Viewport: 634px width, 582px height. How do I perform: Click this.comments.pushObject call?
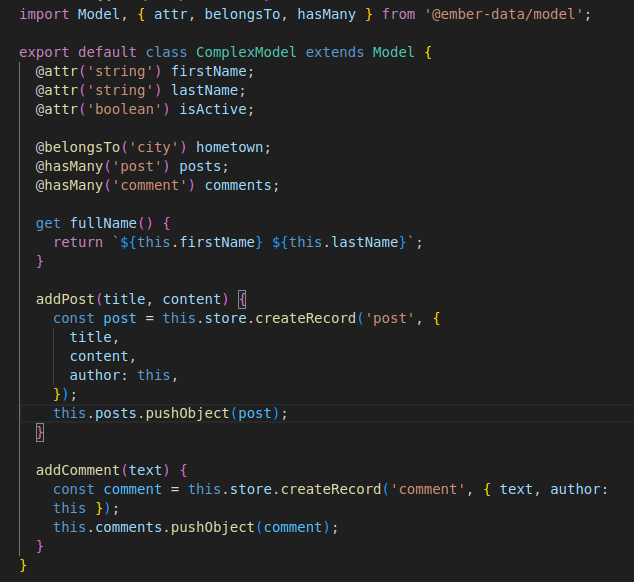pos(196,527)
